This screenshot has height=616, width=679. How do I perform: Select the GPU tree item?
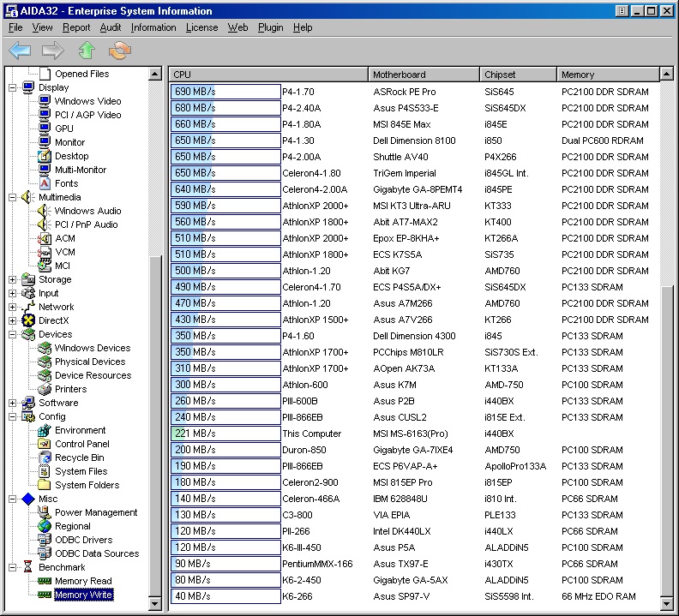(63, 129)
